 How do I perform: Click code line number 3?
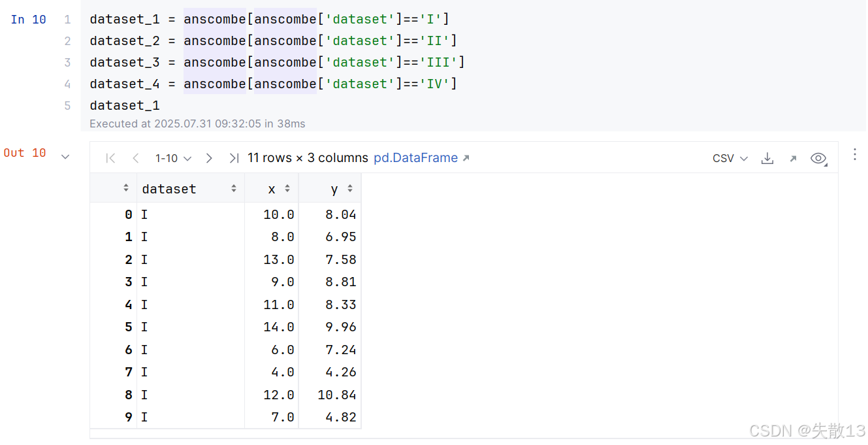click(67, 62)
